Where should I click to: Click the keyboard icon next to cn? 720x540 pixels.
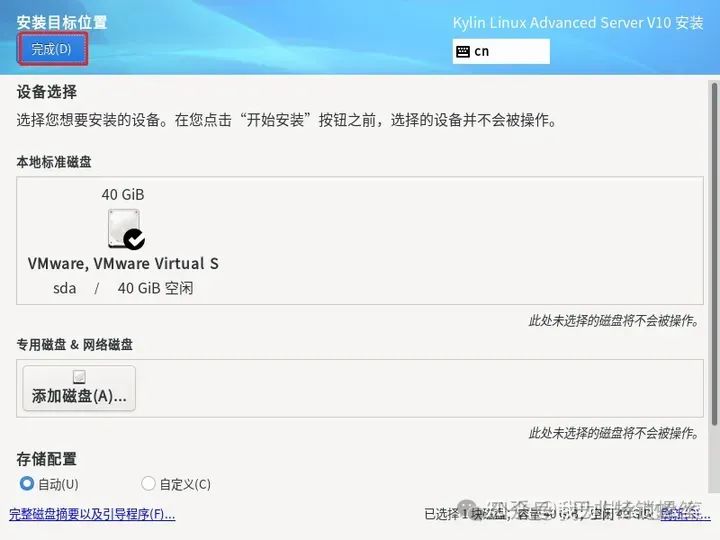(463, 51)
